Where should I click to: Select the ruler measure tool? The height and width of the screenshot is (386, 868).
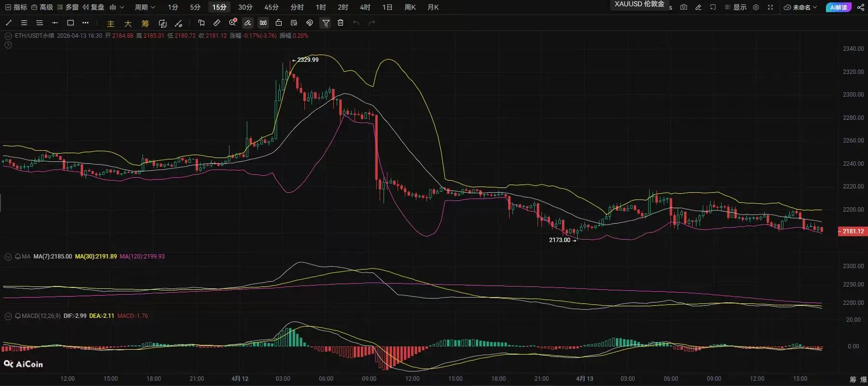coord(217,23)
